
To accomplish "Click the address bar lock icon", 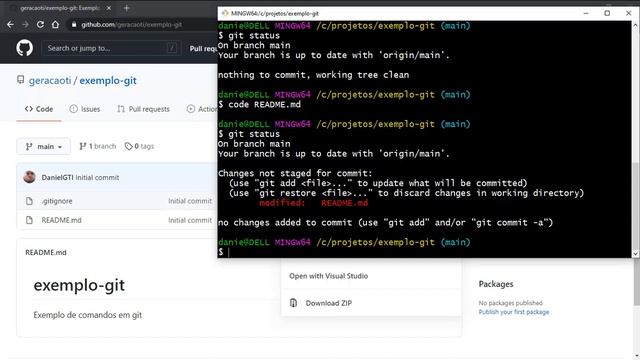I will point(74,24).
